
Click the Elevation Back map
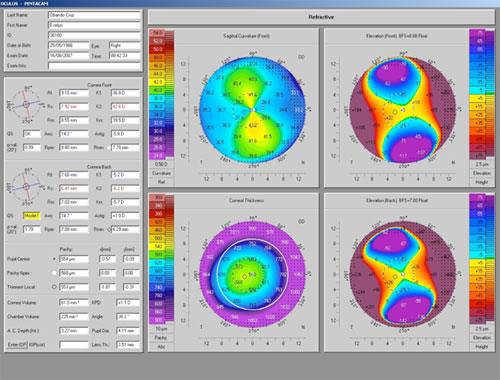[x=403, y=274]
